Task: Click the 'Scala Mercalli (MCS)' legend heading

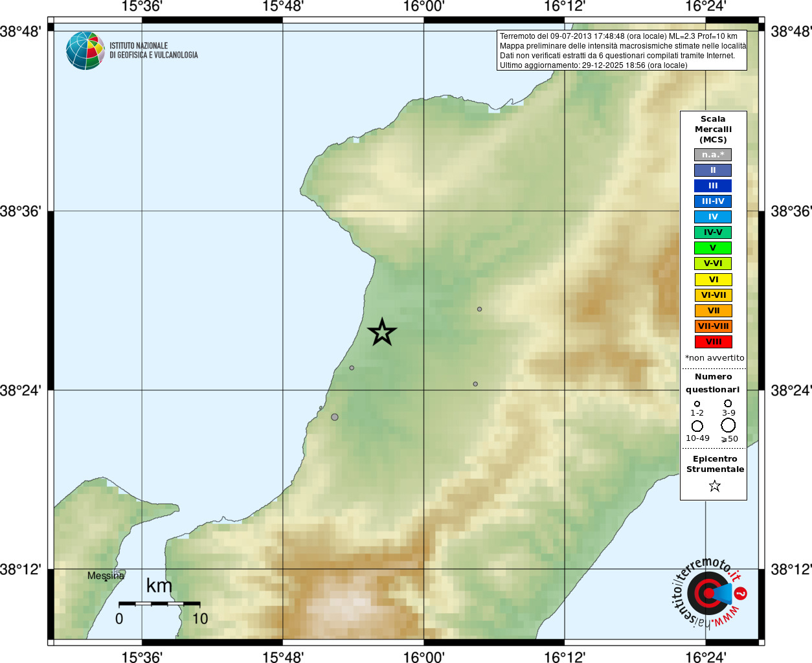Action: (713, 129)
